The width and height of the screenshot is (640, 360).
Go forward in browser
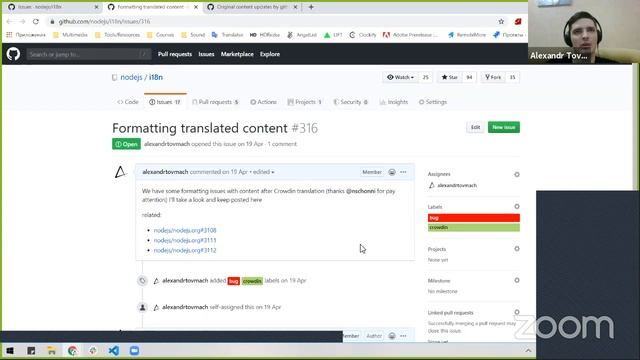22,21
